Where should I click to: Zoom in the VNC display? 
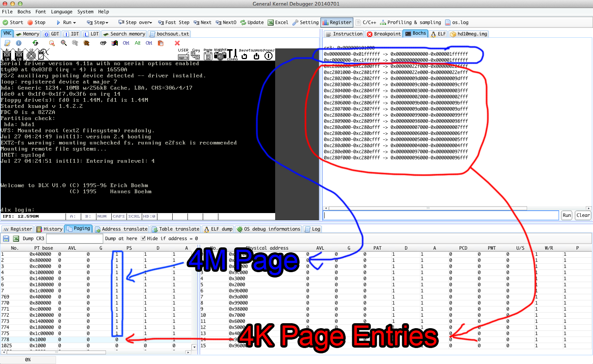(64, 43)
